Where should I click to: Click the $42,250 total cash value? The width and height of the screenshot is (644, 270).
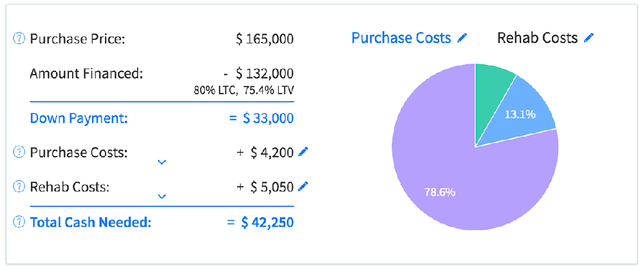267,222
